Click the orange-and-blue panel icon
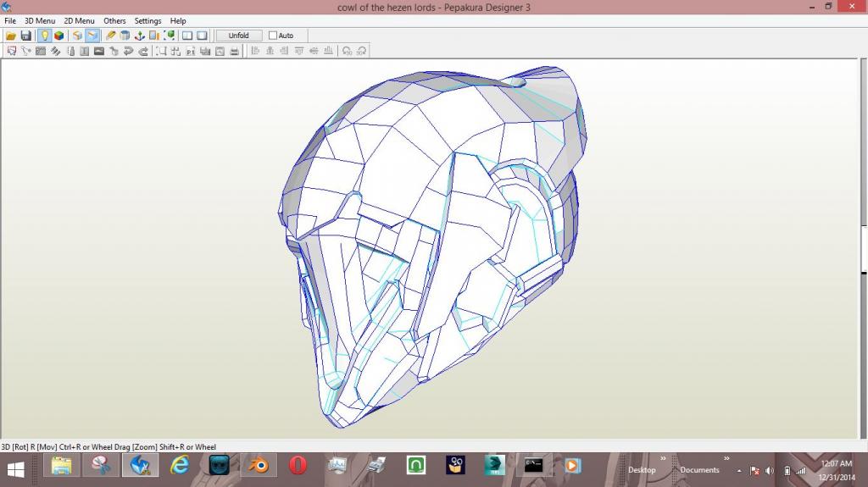The image size is (868, 487). (154, 36)
